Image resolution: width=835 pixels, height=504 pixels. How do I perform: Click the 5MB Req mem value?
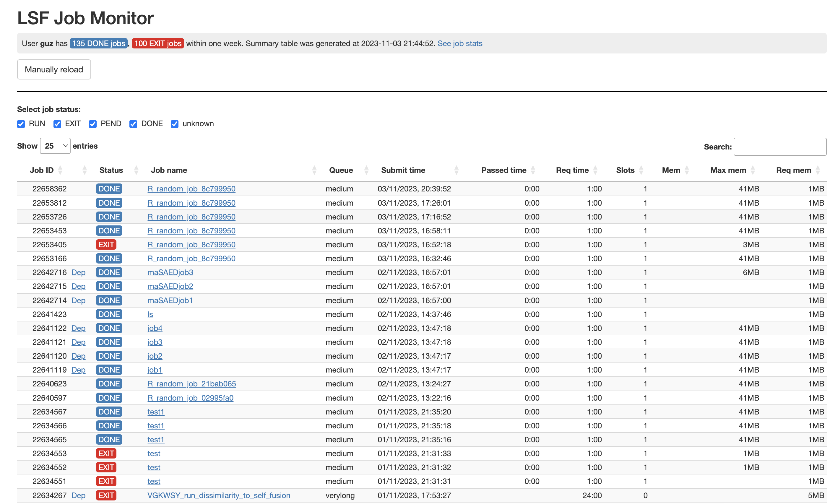(816, 495)
